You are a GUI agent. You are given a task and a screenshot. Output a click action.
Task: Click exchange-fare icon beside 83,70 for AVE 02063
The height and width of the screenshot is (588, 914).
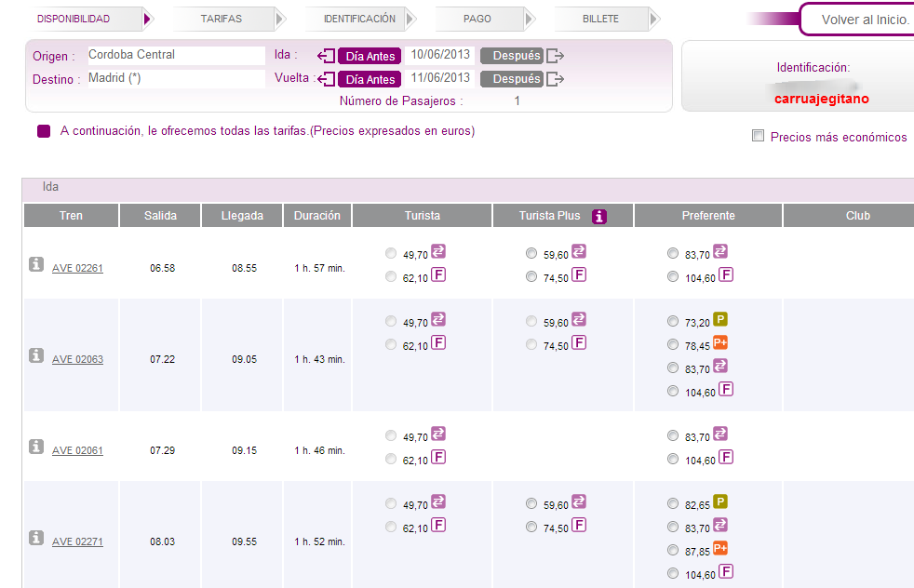tap(720, 366)
